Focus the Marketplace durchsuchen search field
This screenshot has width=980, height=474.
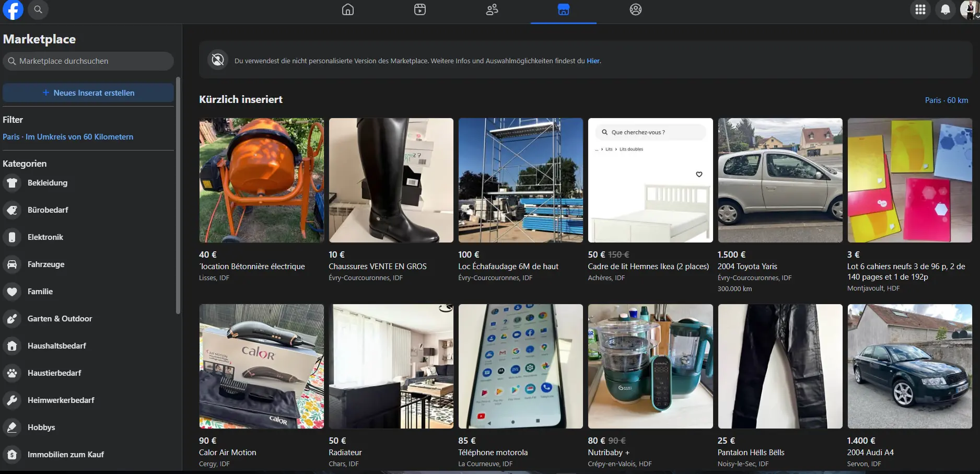pyautogui.click(x=88, y=61)
